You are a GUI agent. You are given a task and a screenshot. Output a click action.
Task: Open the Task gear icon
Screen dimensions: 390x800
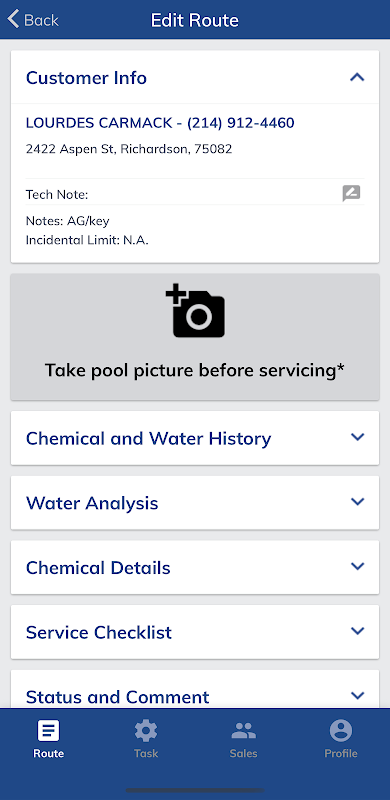click(x=146, y=731)
